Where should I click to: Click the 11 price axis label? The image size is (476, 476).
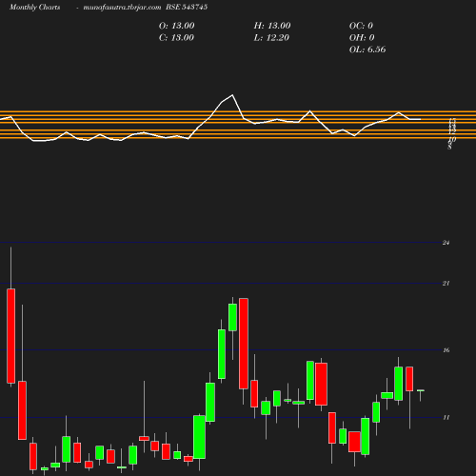point(446,418)
